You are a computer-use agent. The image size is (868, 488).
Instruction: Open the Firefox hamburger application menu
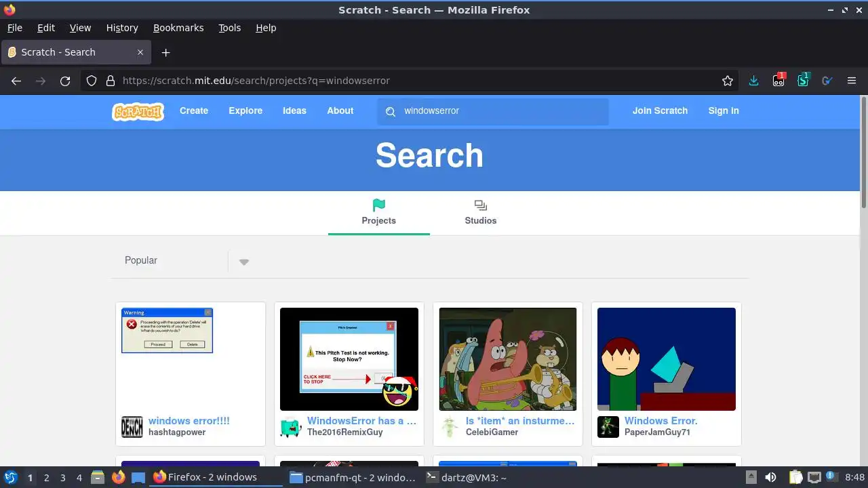pyautogui.click(x=852, y=81)
